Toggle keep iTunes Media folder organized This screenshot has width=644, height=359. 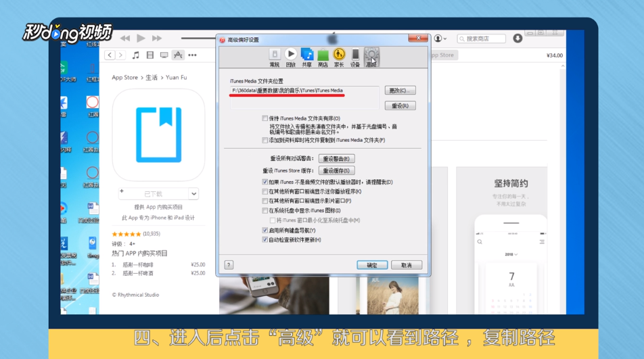[265, 118]
